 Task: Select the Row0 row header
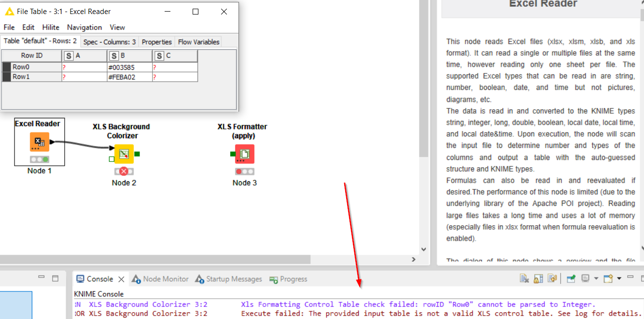(32, 67)
